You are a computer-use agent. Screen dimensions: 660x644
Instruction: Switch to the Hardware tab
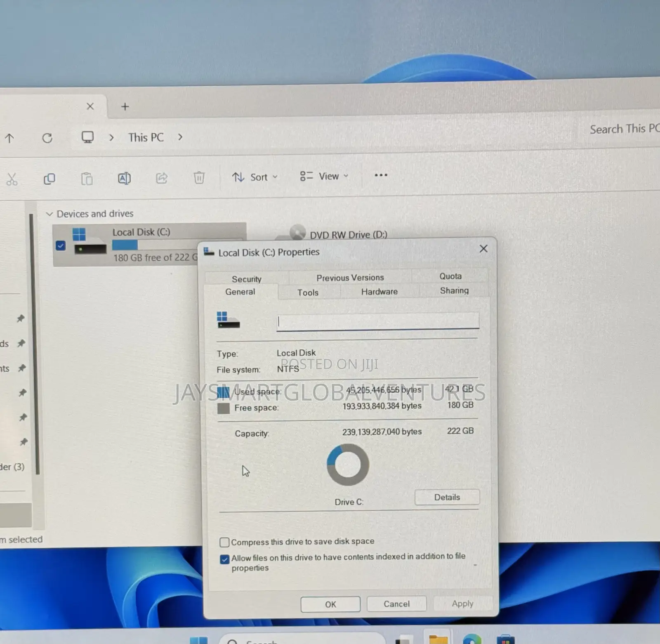(379, 291)
